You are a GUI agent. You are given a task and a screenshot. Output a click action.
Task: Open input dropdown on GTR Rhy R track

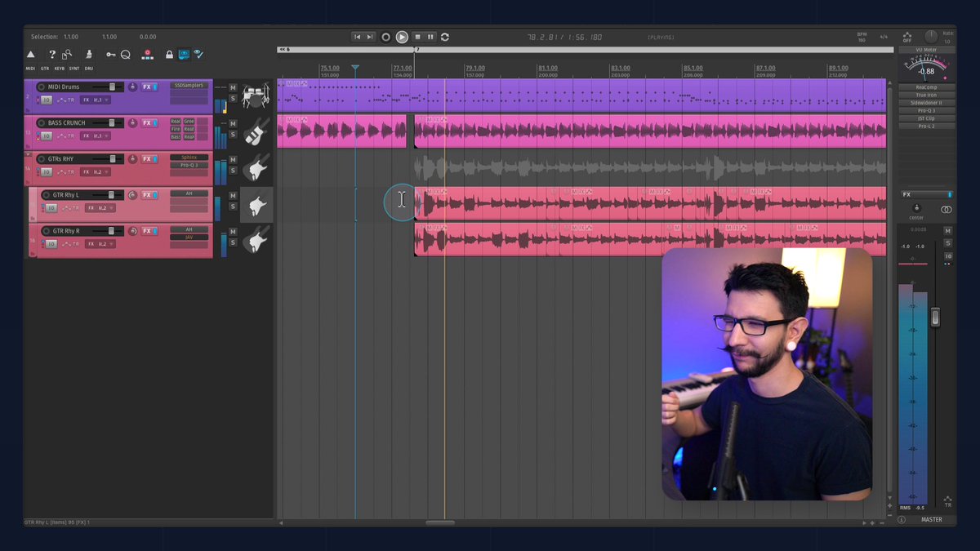(x=101, y=244)
